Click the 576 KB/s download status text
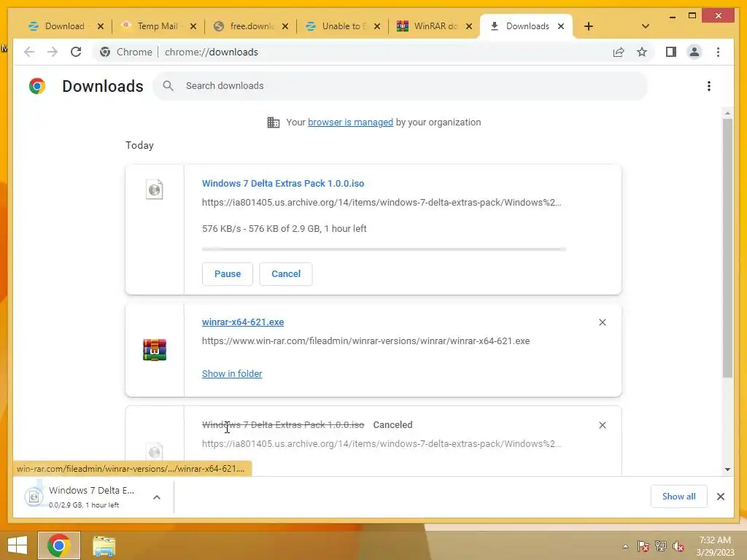 point(285,228)
